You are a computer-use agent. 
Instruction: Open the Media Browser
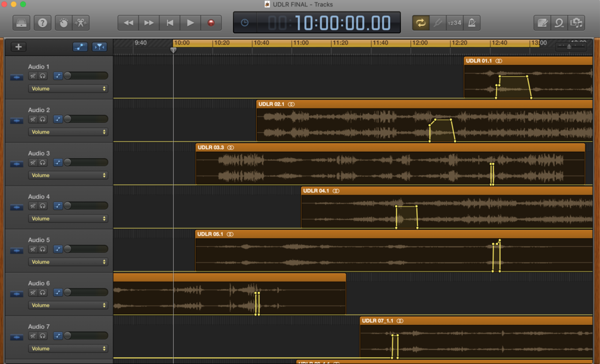click(x=576, y=23)
